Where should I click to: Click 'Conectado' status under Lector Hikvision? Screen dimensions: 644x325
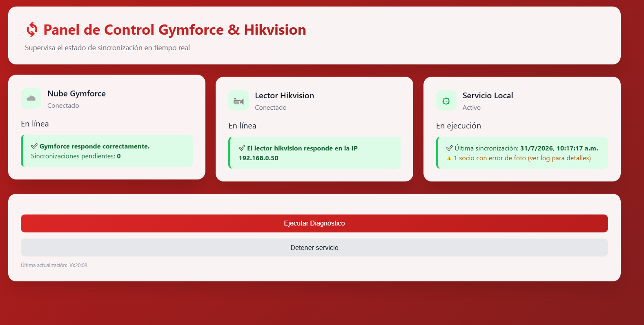click(271, 108)
